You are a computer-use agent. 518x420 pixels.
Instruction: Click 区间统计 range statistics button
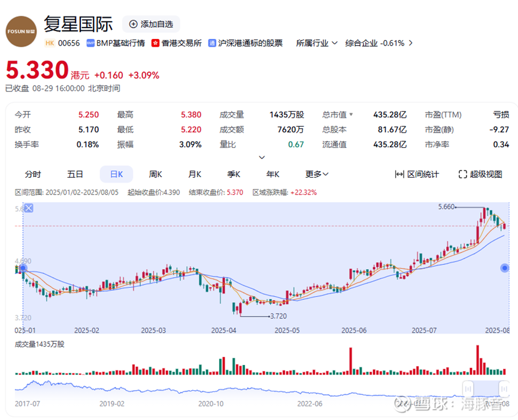click(x=417, y=174)
